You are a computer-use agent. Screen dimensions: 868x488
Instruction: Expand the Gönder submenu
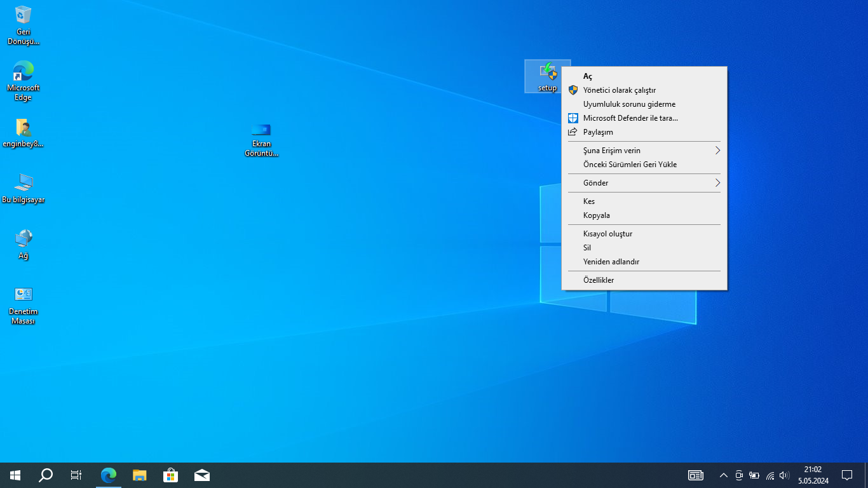pyautogui.click(x=644, y=183)
